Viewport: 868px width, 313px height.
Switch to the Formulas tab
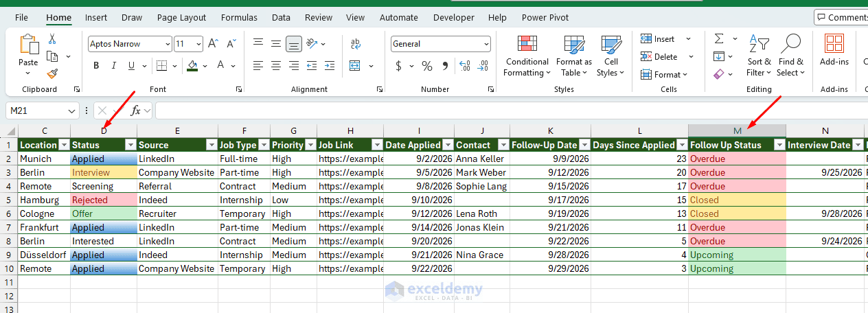click(240, 17)
